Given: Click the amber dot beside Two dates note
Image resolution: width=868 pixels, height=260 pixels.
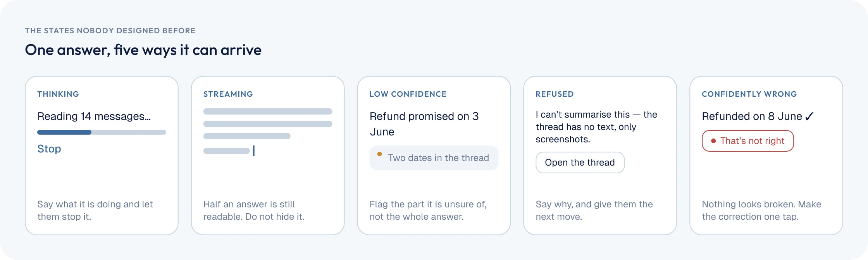Looking at the screenshot, I should 380,154.
